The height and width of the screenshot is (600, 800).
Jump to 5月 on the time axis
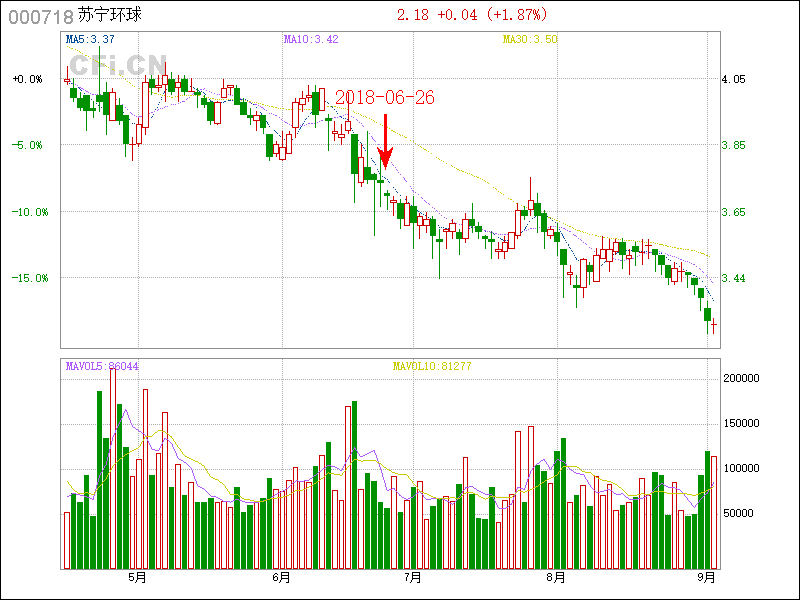pos(138,577)
